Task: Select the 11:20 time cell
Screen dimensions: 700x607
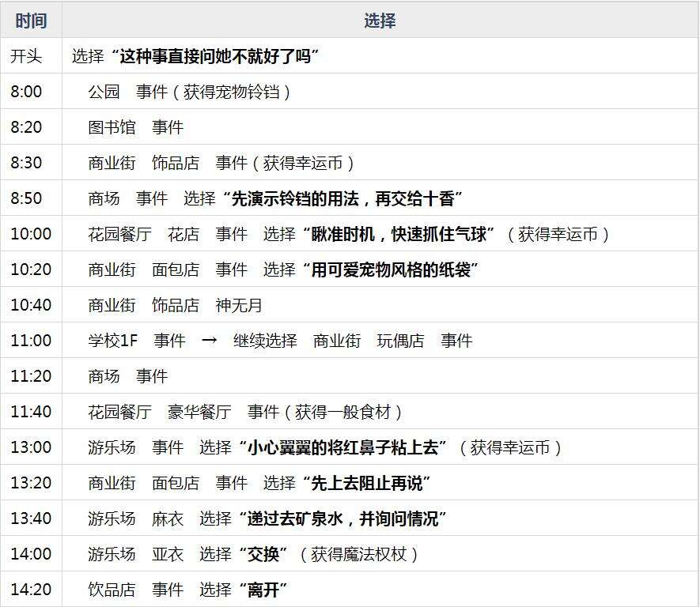Action: (31, 376)
